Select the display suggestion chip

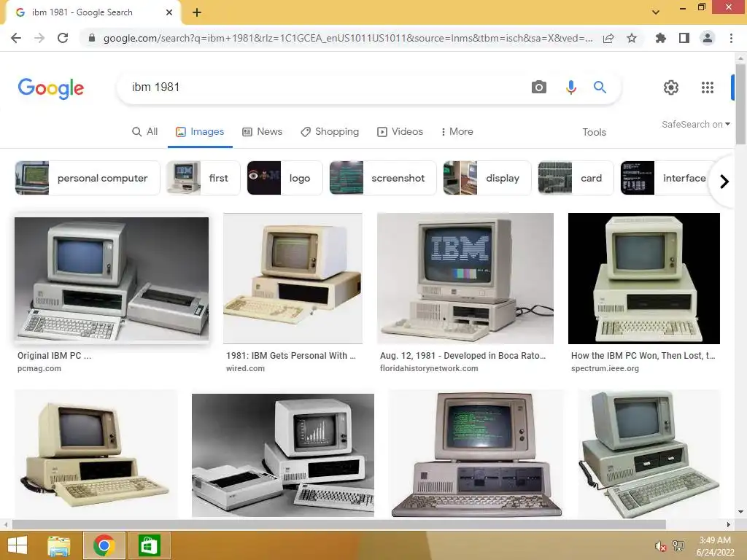[x=487, y=178]
